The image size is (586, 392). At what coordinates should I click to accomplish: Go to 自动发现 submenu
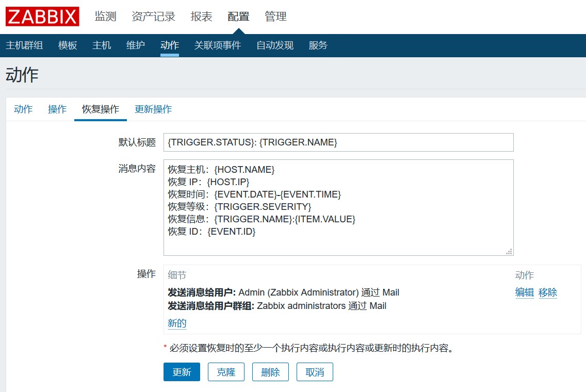[275, 45]
